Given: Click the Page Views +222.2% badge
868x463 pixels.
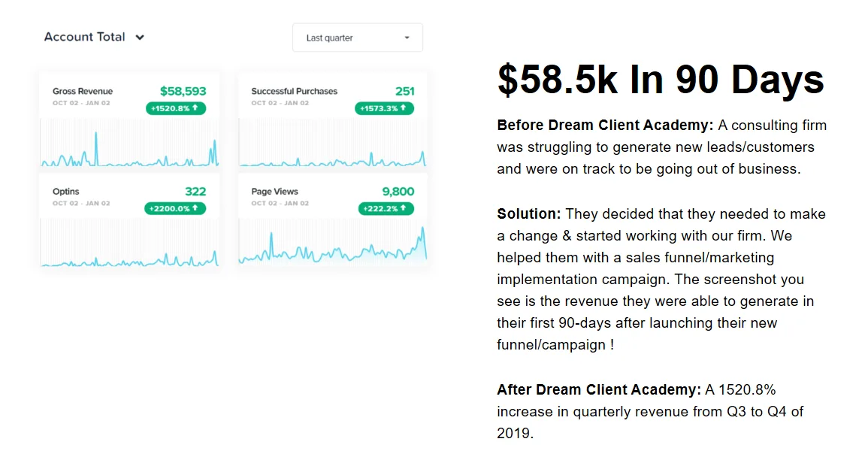Looking at the screenshot, I should (386, 208).
